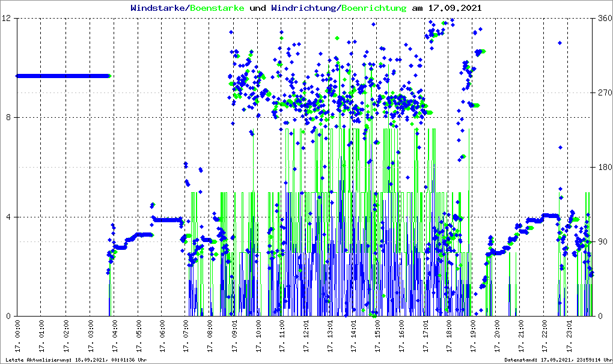Select the 17. 23:01 time axis label

[x=569, y=337]
